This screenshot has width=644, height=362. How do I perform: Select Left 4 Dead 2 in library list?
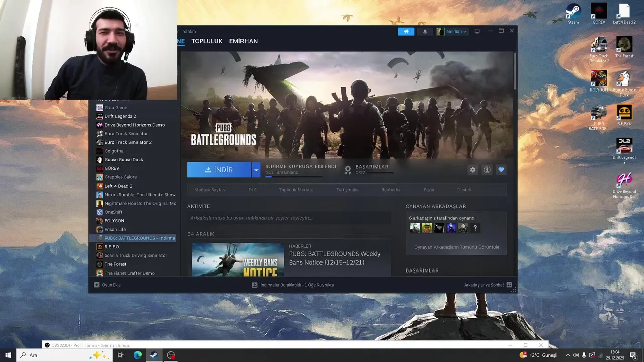point(118,186)
